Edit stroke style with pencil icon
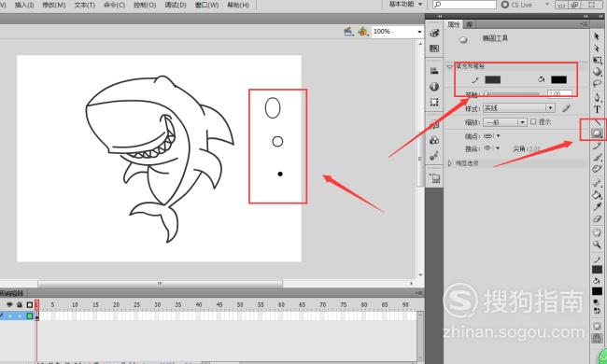 click(566, 108)
